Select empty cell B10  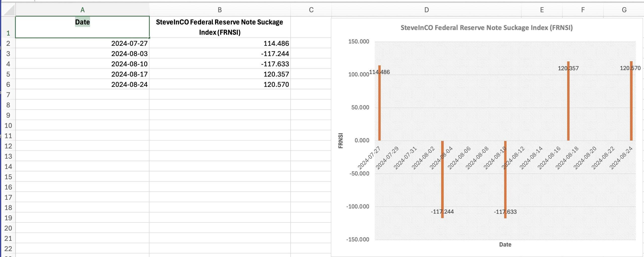[220, 125]
